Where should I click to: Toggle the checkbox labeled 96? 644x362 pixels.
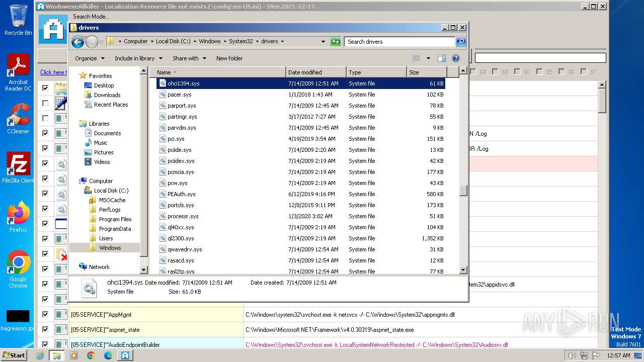pos(561,72)
